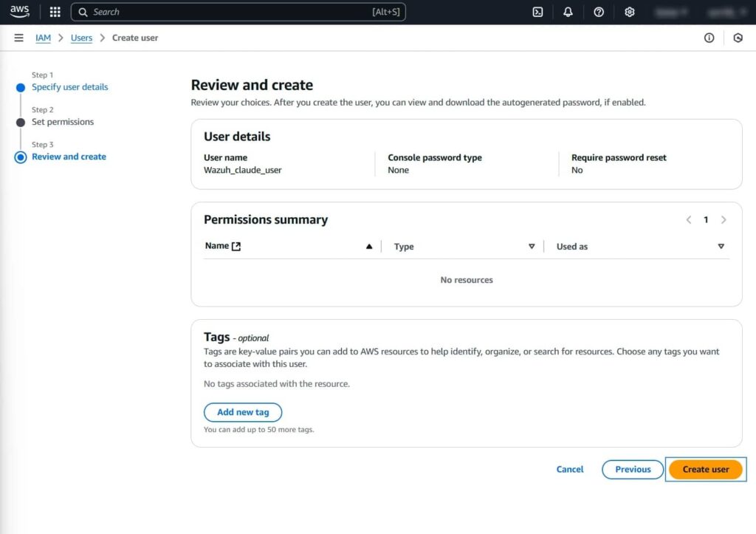Go back using the Previous button
This screenshot has height=534, width=756.
pos(632,469)
